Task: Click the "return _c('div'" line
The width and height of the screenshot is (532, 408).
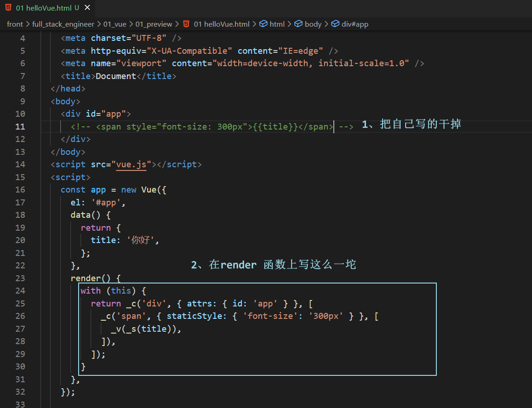Action: tap(201, 304)
